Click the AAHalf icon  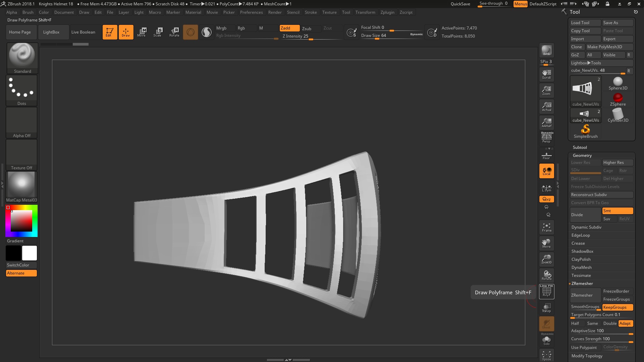click(x=546, y=123)
